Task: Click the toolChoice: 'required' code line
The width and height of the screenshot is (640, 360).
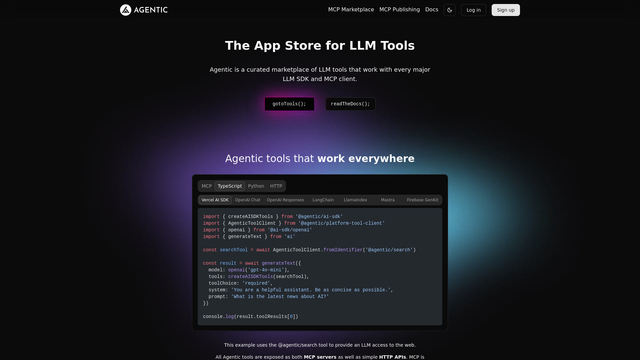Action: (240, 283)
